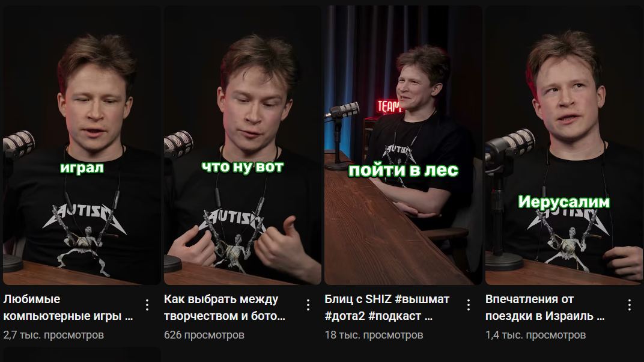Play the short captioned пойти в лес

click(403, 145)
